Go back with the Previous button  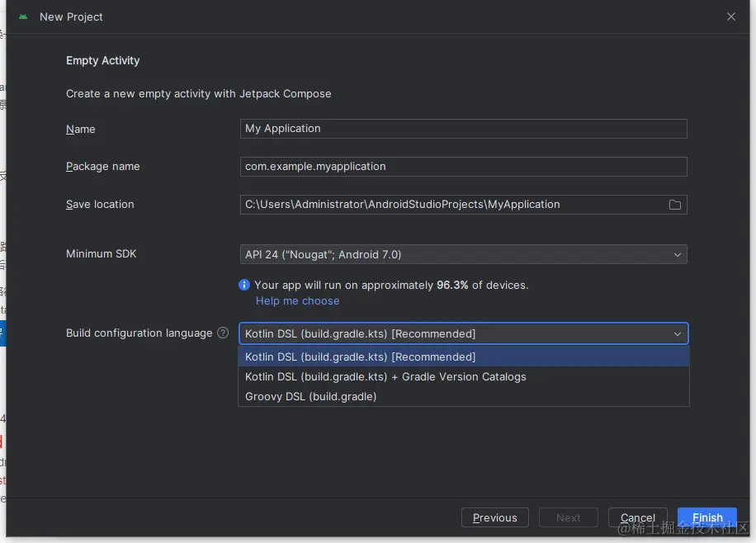[x=495, y=517]
